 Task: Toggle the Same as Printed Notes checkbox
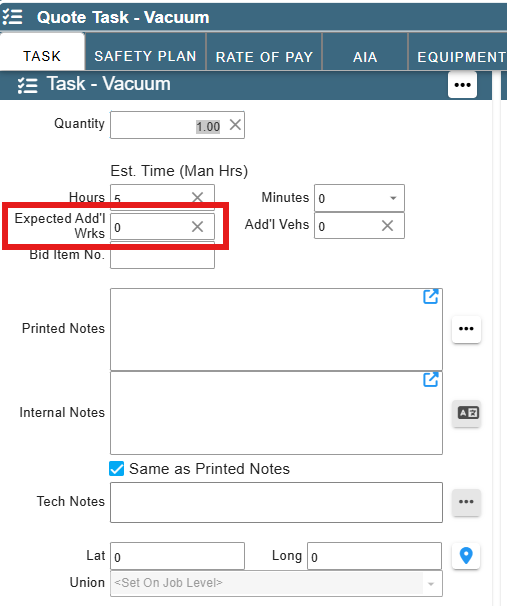117,469
